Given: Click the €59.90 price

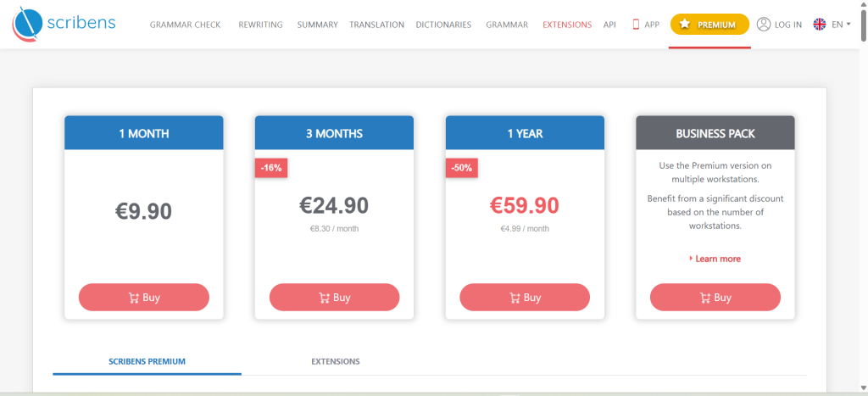Looking at the screenshot, I should click(525, 205).
